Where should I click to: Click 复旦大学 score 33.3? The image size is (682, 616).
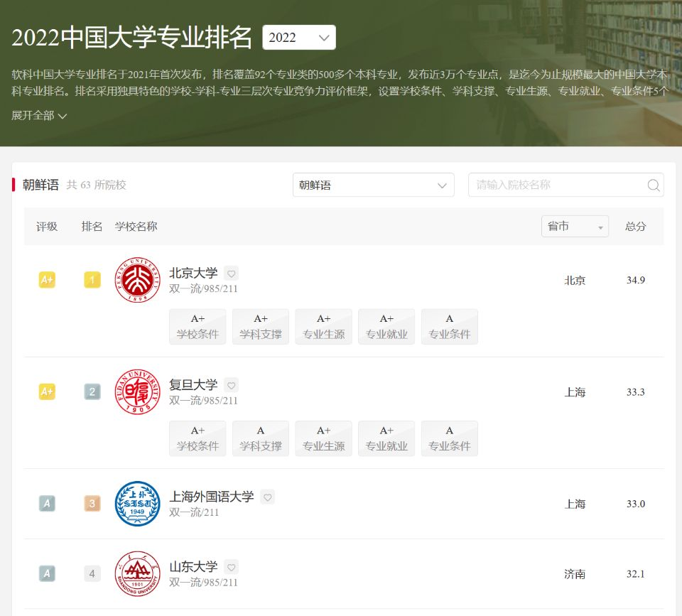635,392
